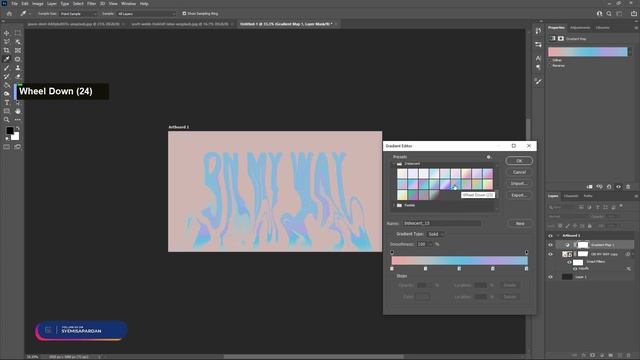Viewport: 640px width, 360px height.
Task: Select the Horizontal Type tool
Action: click(7, 102)
